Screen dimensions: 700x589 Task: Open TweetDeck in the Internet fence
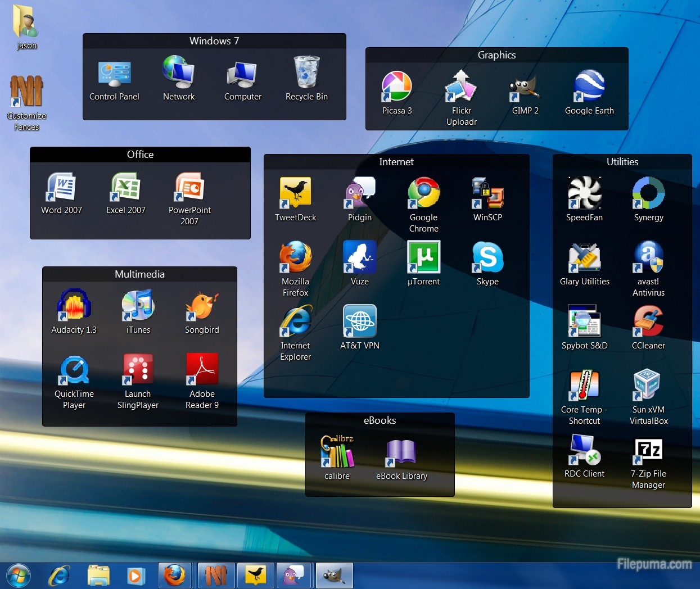point(296,200)
